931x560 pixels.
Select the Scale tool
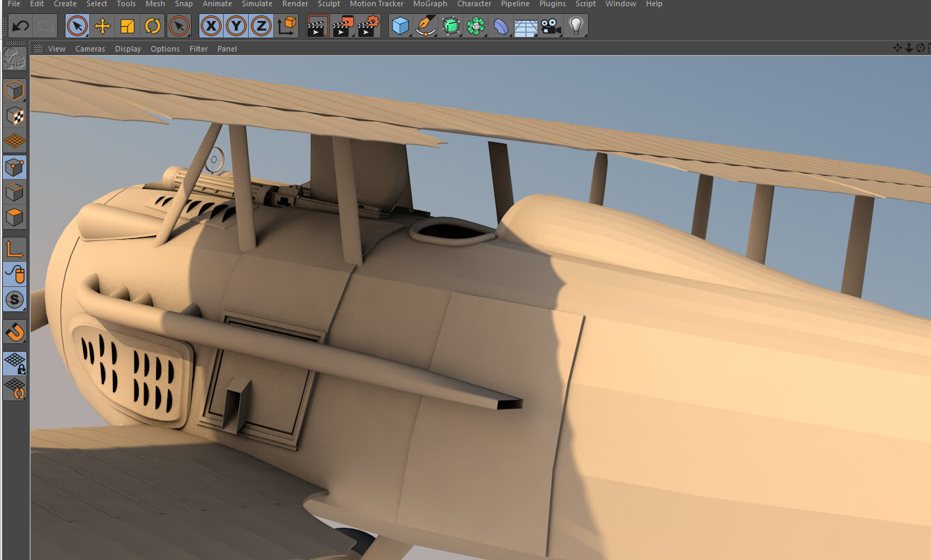128,26
